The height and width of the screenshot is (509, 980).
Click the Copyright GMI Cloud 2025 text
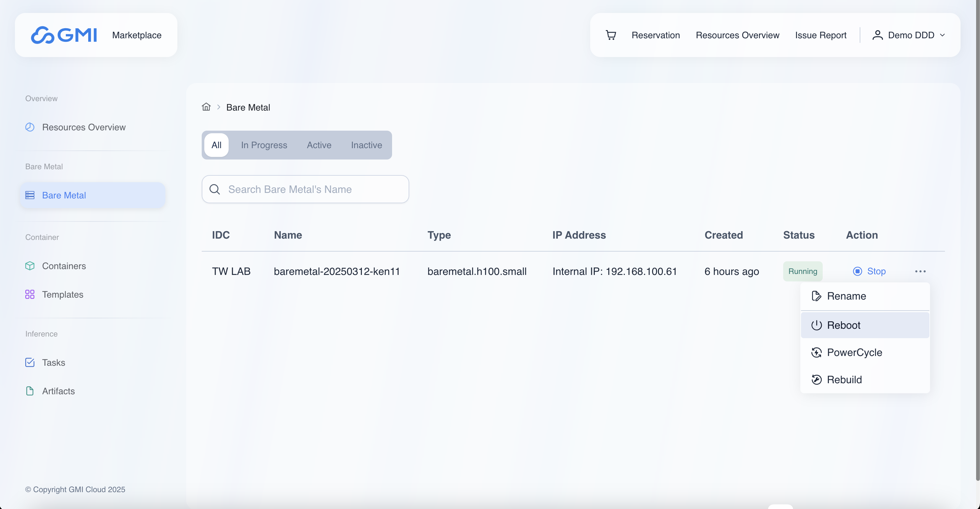pos(75,489)
